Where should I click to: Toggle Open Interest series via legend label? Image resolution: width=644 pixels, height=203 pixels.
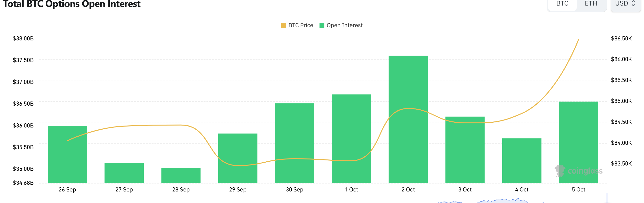tap(344, 25)
